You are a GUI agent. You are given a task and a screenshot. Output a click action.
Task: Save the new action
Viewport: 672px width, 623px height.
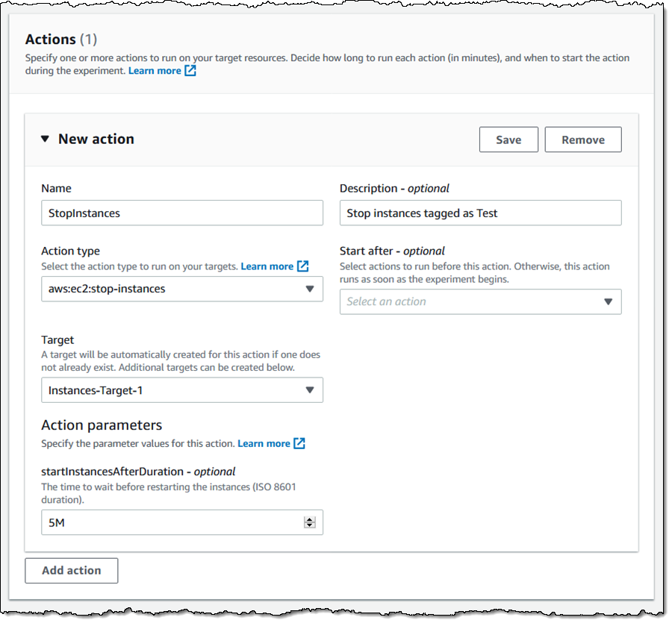(508, 140)
